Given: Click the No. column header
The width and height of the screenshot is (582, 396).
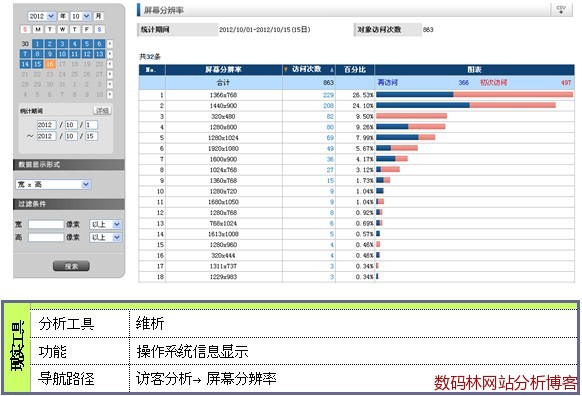Looking at the screenshot, I should coord(152,69).
